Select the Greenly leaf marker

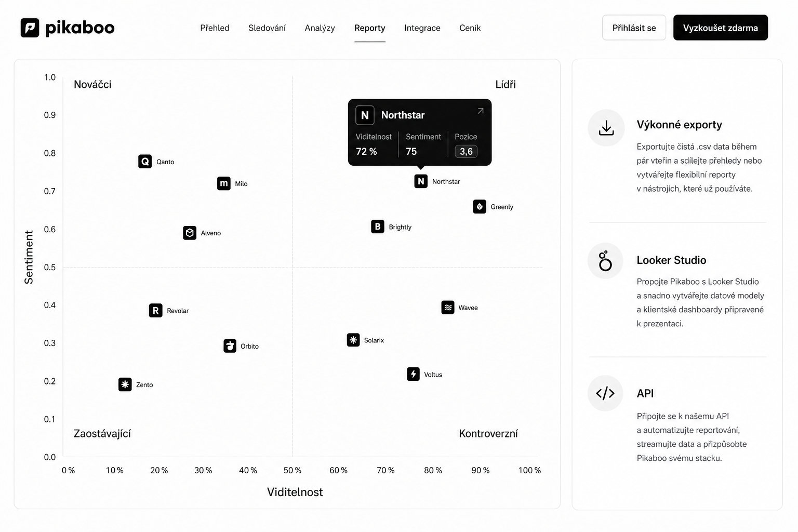[x=480, y=206]
